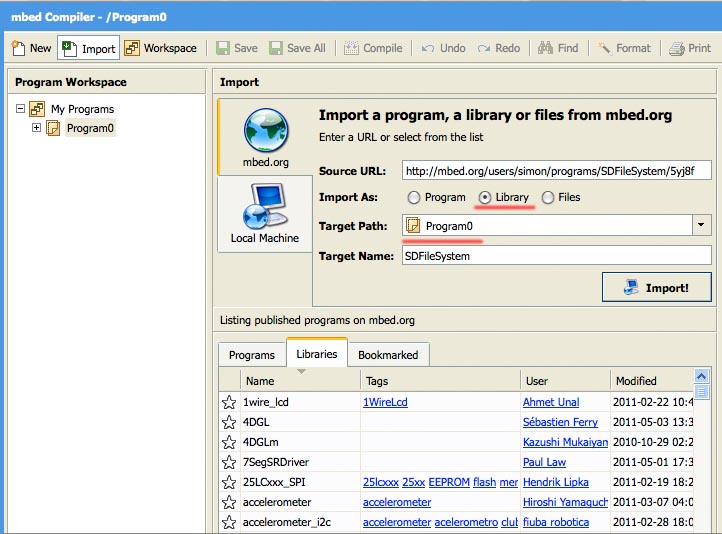Open the 1WireLcd tag link
722x534 pixels.
pyautogui.click(x=385, y=402)
